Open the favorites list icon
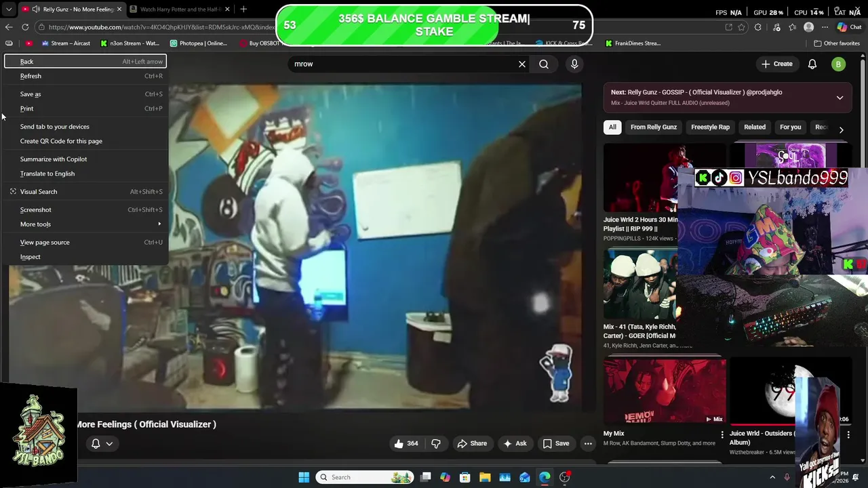Screen dimensions: 868x488 (x=792, y=27)
